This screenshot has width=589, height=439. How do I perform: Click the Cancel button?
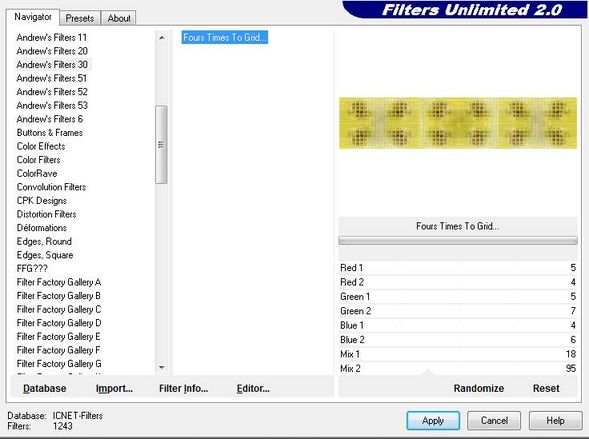click(494, 421)
